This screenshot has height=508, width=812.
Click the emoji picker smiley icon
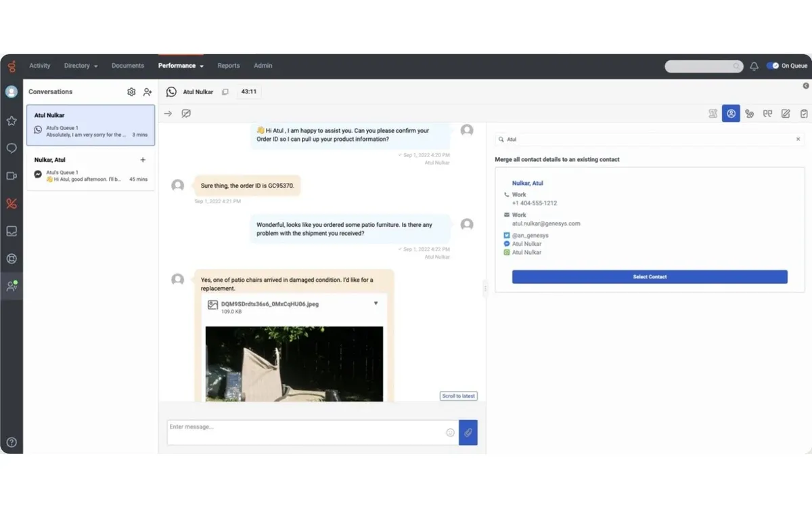450,432
